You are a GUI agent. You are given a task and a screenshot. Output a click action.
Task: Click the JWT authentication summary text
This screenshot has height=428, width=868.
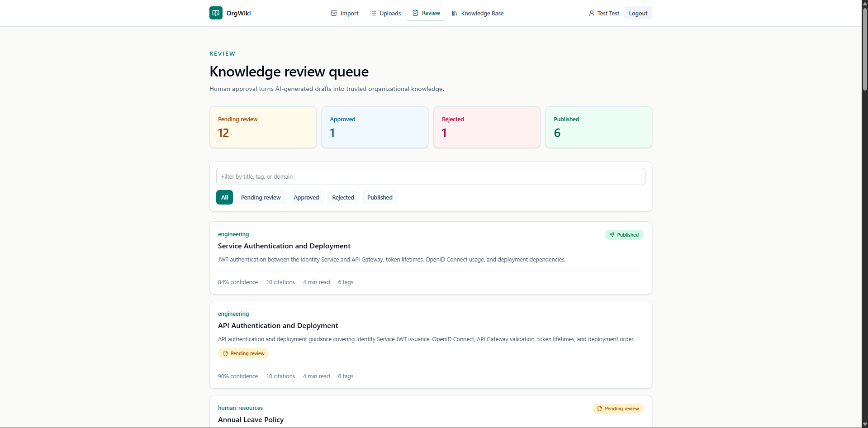click(392, 259)
